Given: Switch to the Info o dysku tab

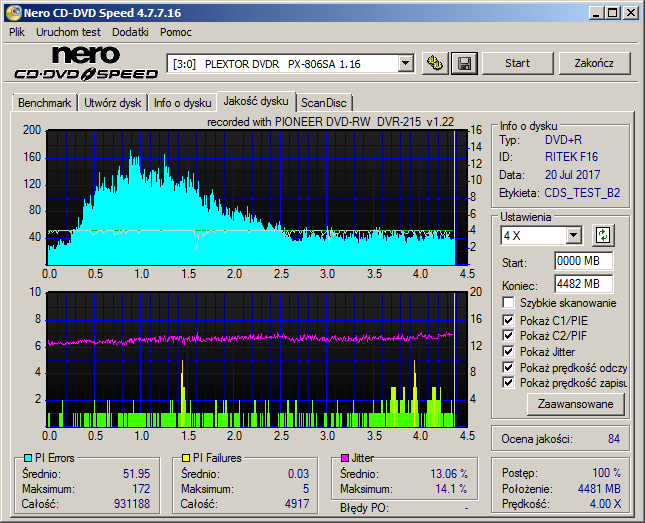Looking at the screenshot, I should 182,103.
